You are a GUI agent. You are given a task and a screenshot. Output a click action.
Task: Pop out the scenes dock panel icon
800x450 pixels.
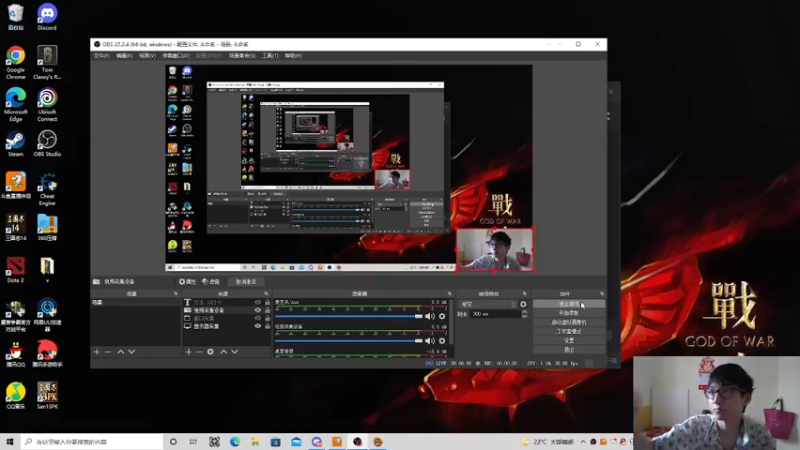tap(176, 294)
